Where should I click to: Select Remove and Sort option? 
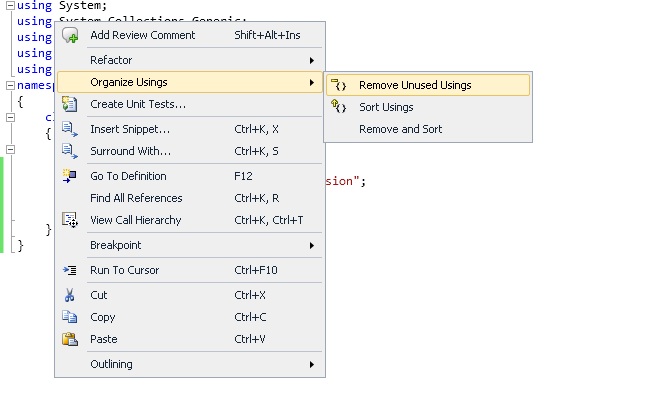(x=400, y=129)
